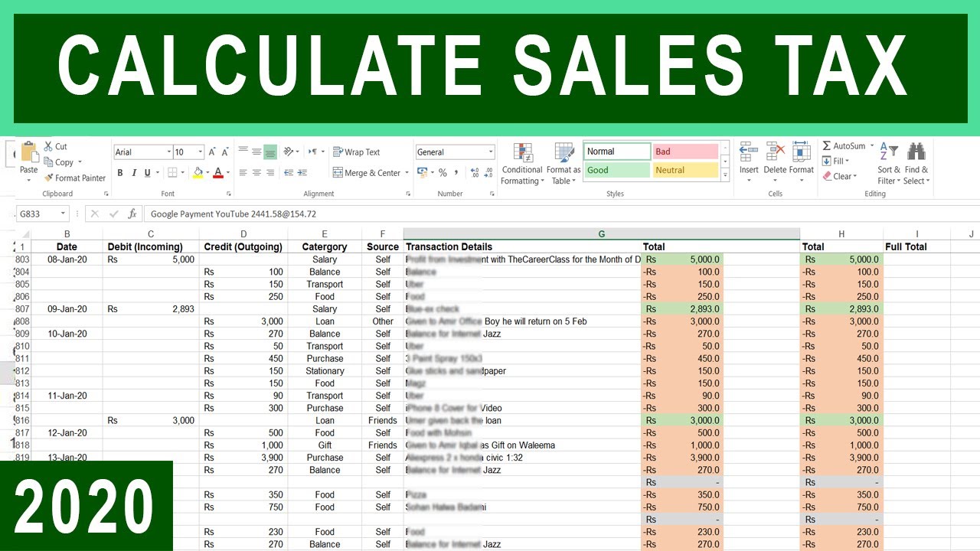980x551 pixels.
Task: Align text right
Action: [270, 173]
